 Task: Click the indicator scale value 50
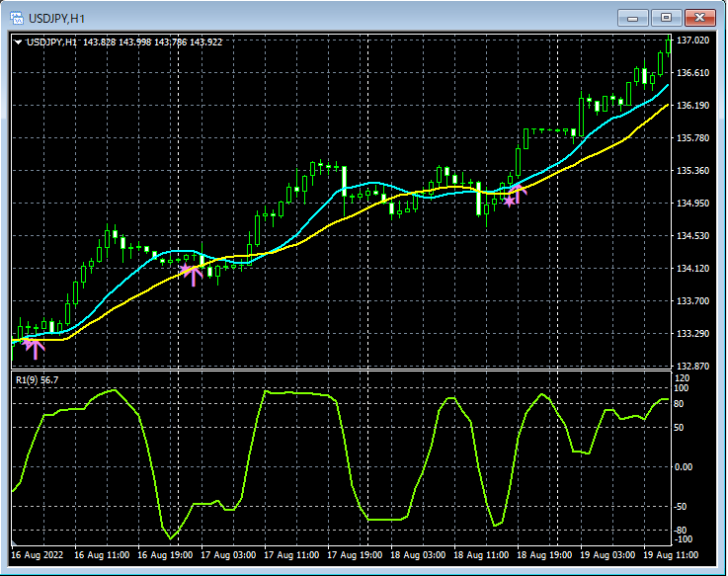[679, 428]
